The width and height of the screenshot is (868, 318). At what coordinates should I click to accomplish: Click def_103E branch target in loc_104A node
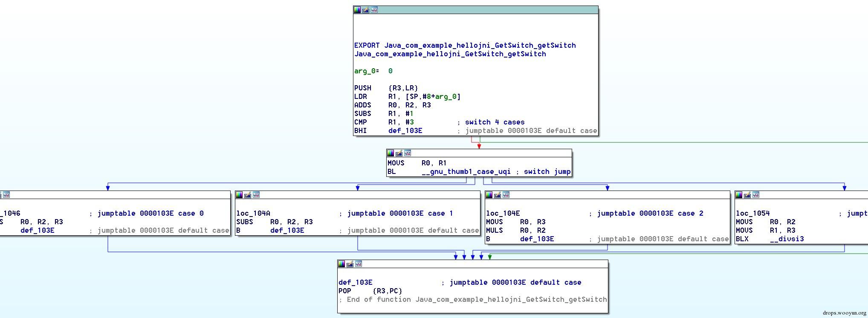pyautogui.click(x=287, y=230)
